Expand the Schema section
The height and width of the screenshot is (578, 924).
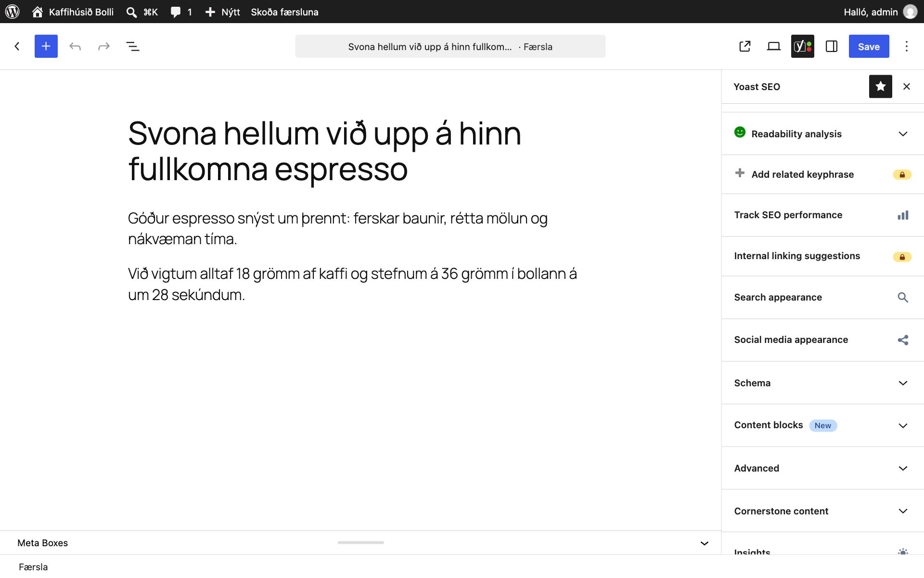coord(822,383)
